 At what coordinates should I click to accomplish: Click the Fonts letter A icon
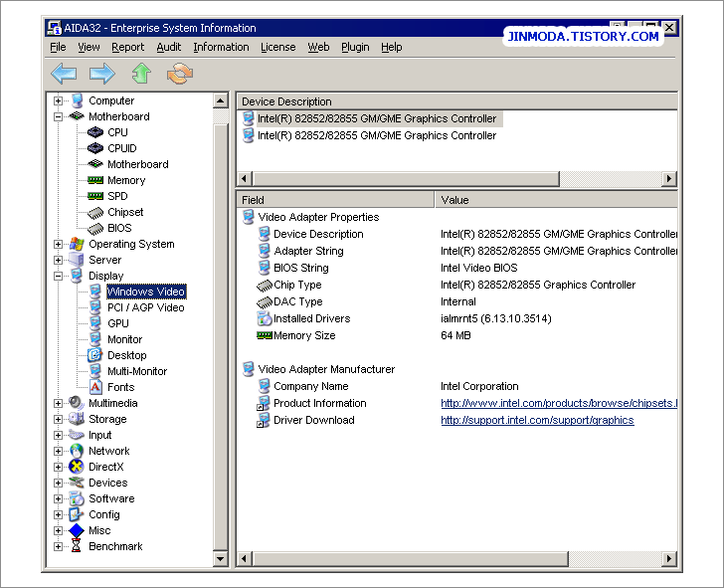click(x=95, y=387)
